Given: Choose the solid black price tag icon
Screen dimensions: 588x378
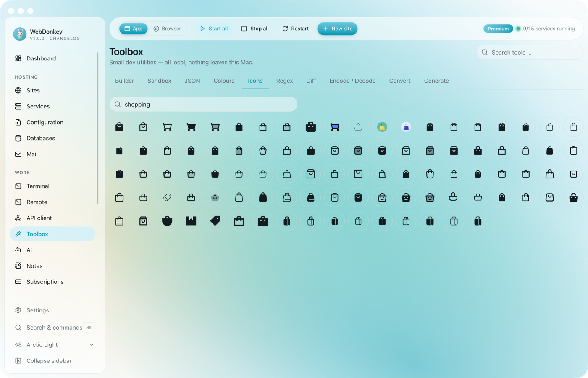Looking at the screenshot, I should (x=215, y=221).
